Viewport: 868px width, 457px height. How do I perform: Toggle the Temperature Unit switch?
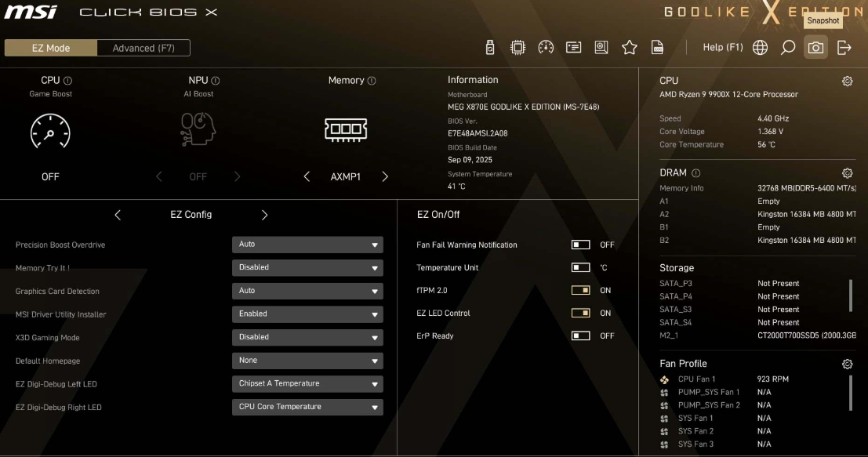(x=581, y=267)
